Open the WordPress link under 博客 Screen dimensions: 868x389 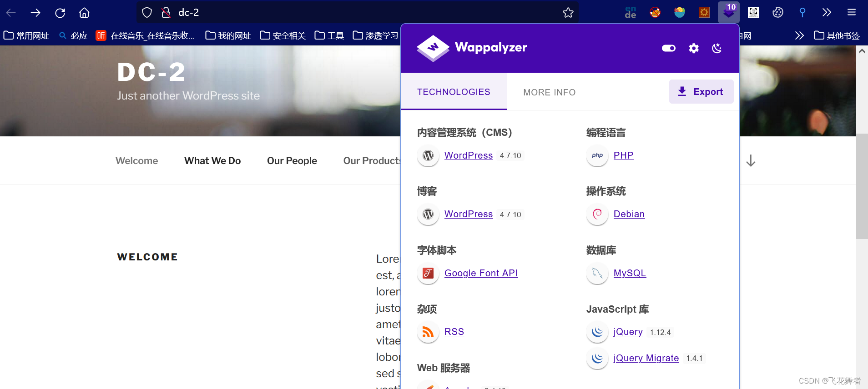pyautogui.click(x=469, y=214)
